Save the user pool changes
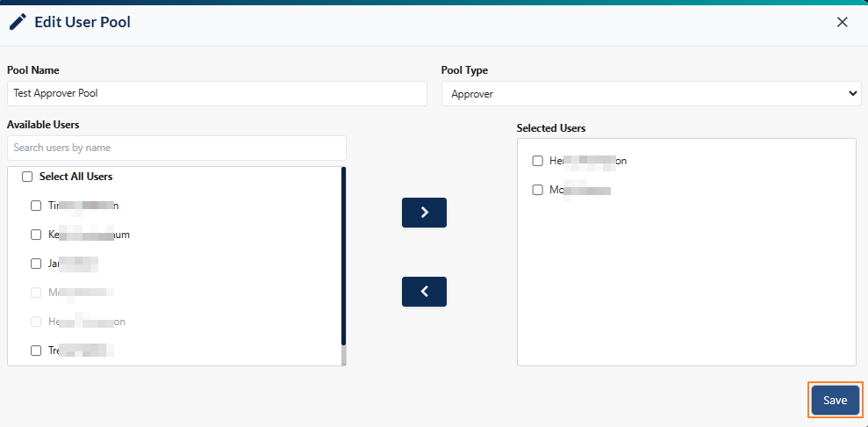 (x=835, y=400)
